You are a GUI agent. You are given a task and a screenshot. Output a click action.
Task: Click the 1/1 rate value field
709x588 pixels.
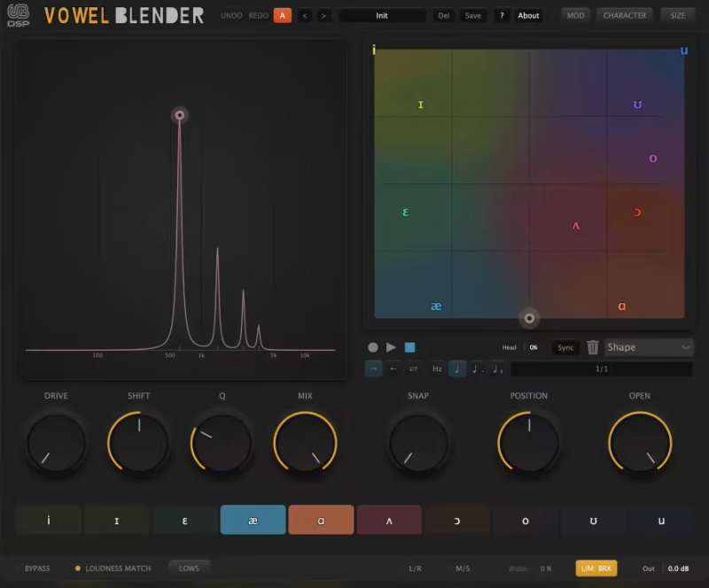click(602, 368)
